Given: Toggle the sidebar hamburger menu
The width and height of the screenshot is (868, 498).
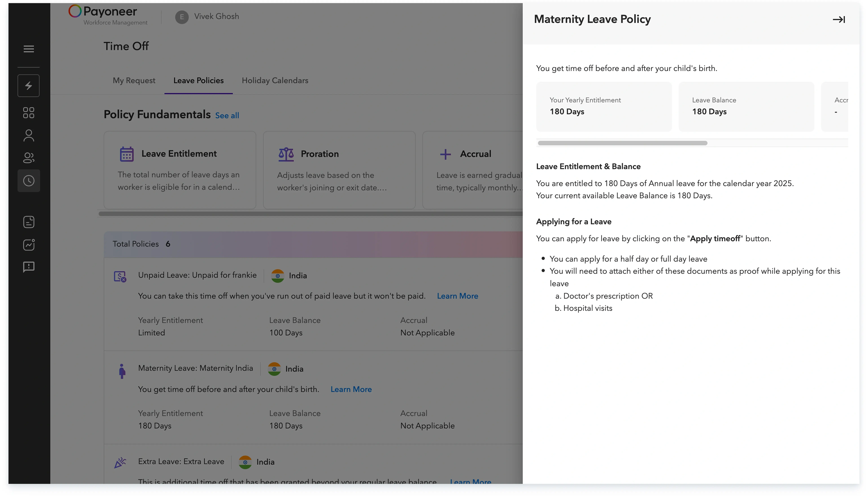Looking at the screenshot, I should click(x=29, y=49).
